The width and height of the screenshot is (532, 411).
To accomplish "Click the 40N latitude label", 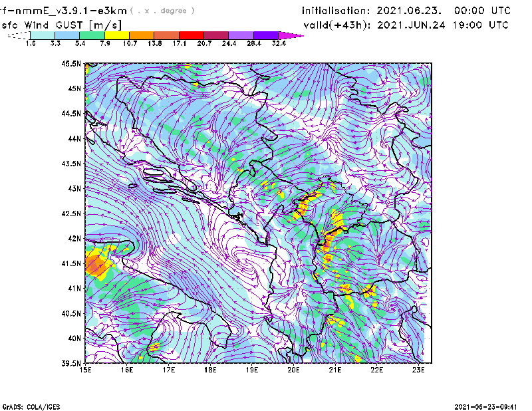I will (74, 339).
